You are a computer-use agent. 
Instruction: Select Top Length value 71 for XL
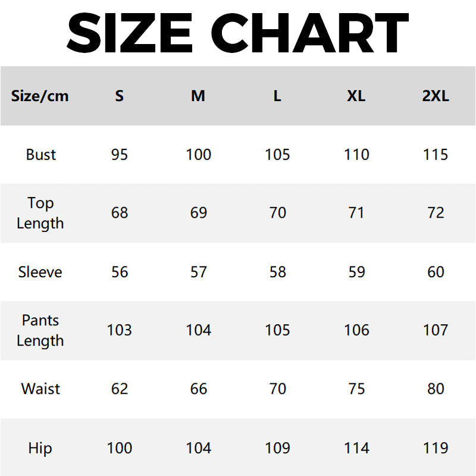356,213
